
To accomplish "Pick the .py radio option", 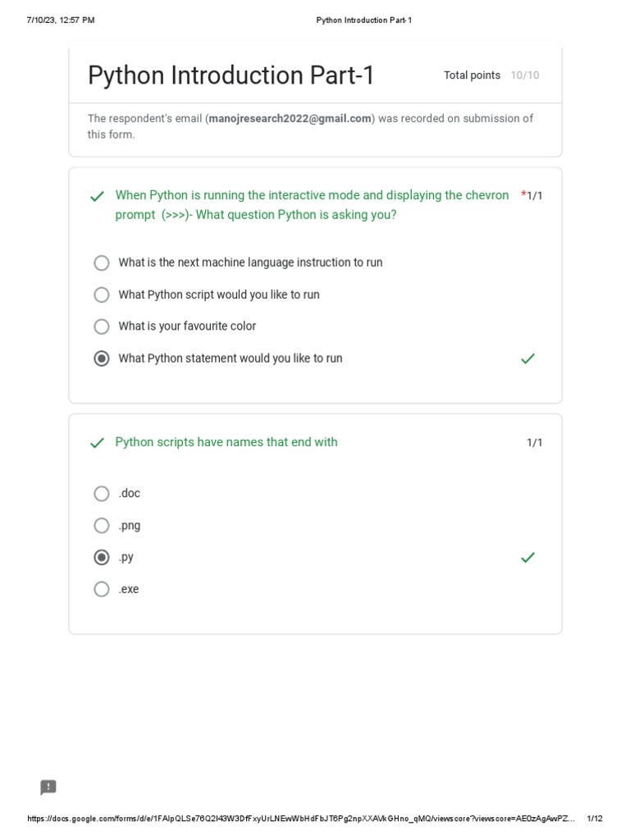I will [102, 558].
